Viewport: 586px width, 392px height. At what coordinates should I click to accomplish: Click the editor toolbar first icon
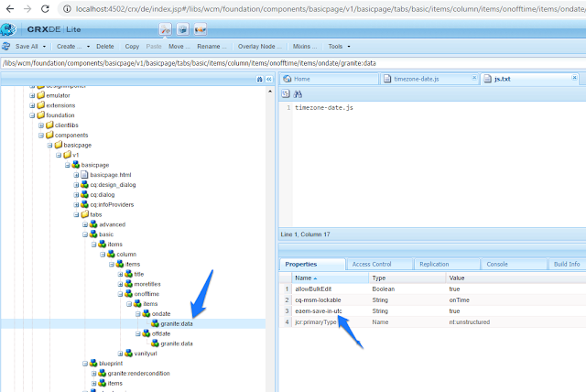[x=286, y=94]
